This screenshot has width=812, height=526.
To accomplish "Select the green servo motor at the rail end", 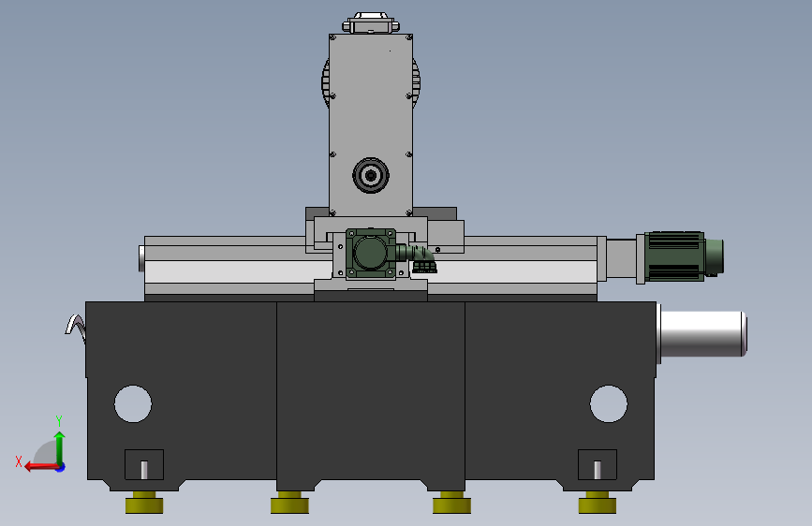I will click(x=684, y=256).
